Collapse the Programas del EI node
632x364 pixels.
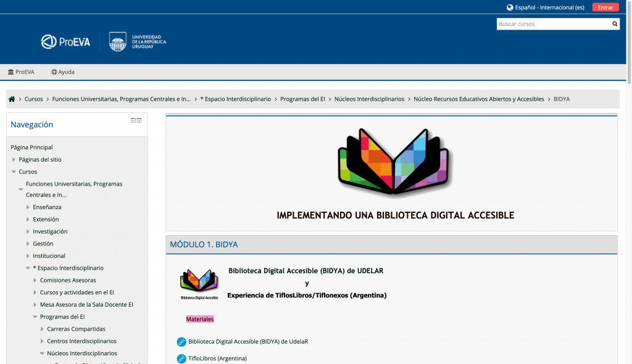point(35,317)
